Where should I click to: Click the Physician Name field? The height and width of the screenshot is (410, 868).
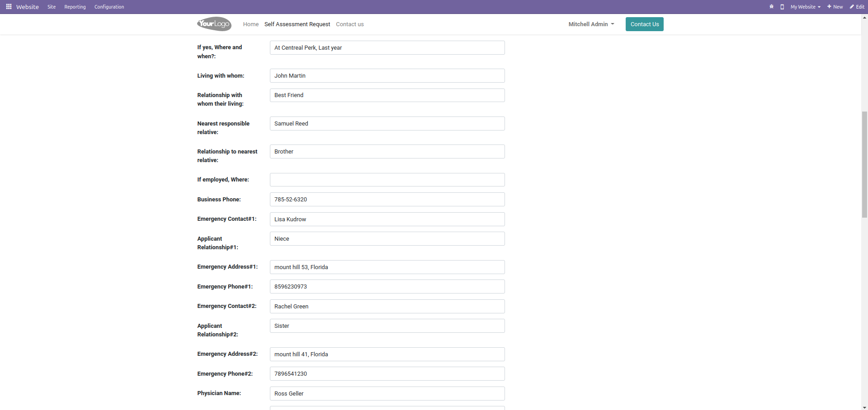(387, 394)
